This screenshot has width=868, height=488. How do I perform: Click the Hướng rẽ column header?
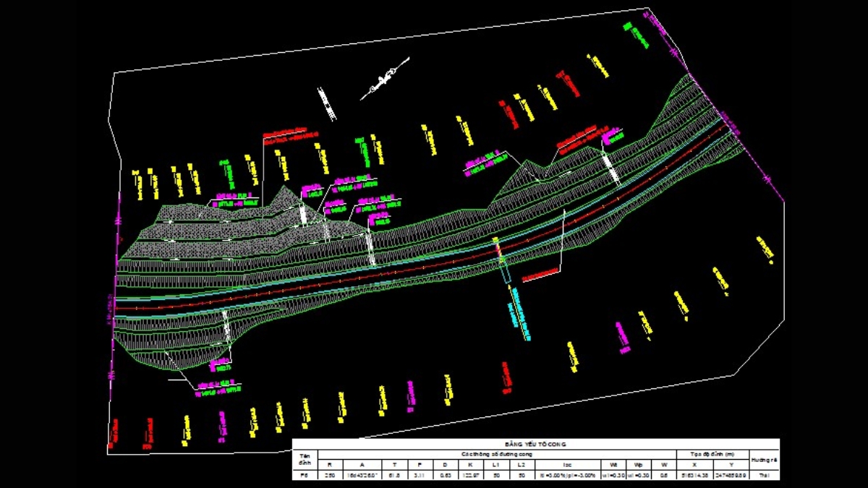point(764,458)
